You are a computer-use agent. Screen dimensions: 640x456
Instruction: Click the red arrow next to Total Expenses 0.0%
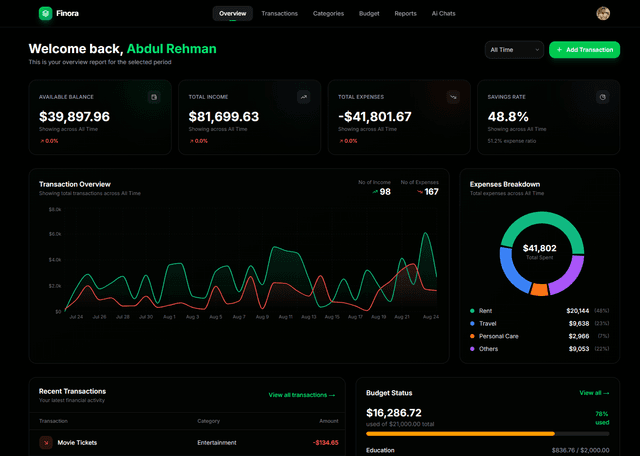[x=340, y=141]
